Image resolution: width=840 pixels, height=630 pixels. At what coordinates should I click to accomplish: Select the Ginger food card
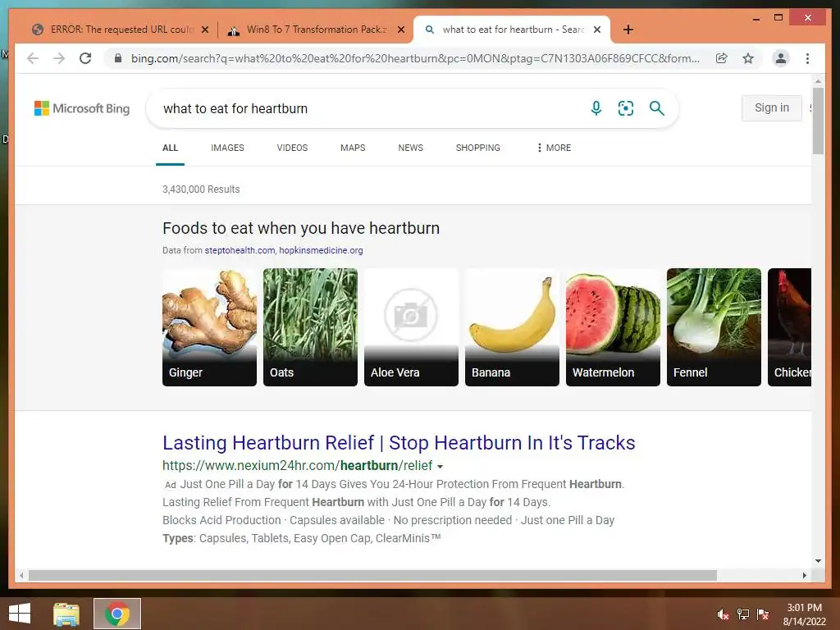tap(209, 326)
